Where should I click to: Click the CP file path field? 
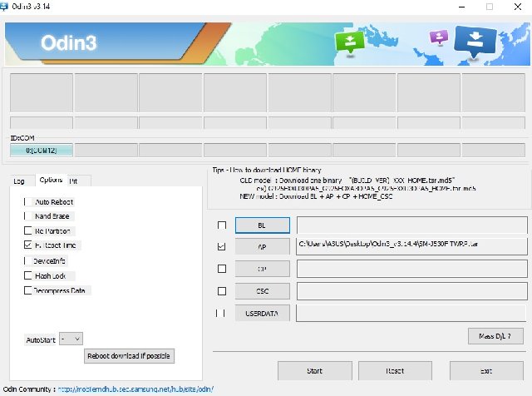pyautogui.click(x=412, y=269)
